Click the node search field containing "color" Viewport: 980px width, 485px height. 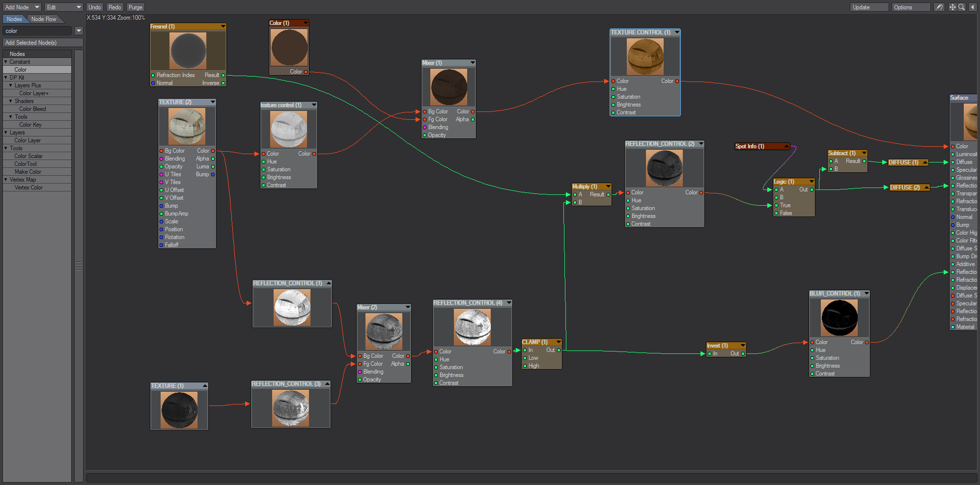37,31
